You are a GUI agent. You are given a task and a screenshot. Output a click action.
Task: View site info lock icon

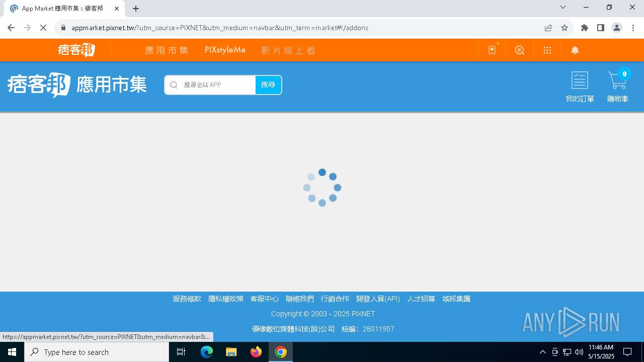[63, 28]
